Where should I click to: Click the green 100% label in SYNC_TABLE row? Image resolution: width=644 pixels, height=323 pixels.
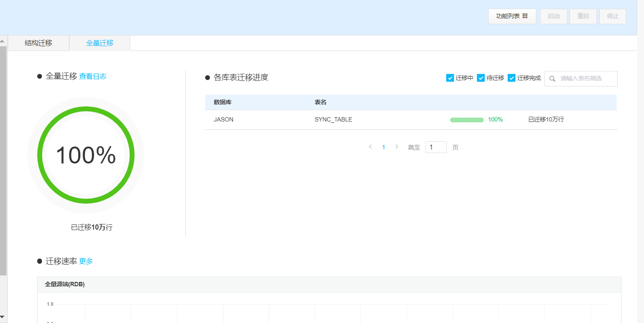tap(496, 120)
